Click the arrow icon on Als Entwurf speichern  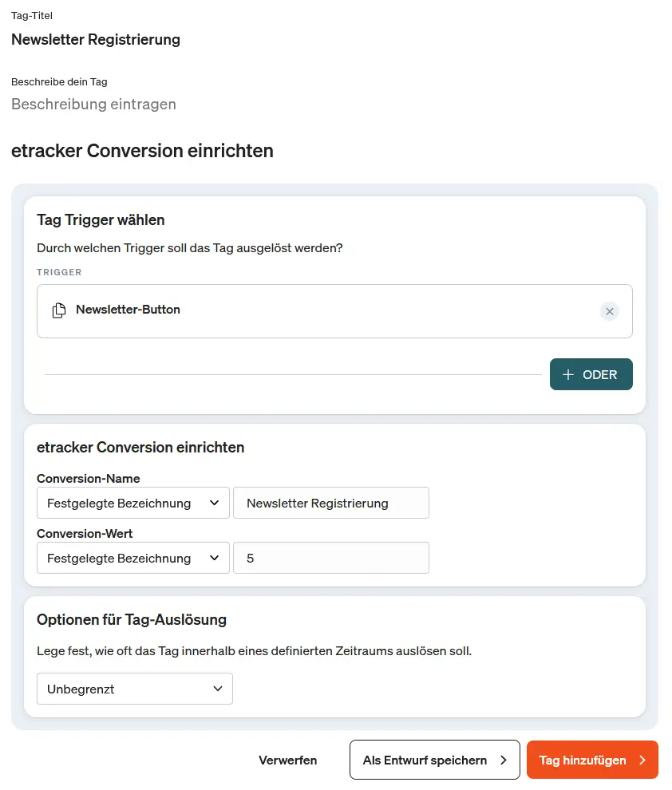(x=503, y=760)
